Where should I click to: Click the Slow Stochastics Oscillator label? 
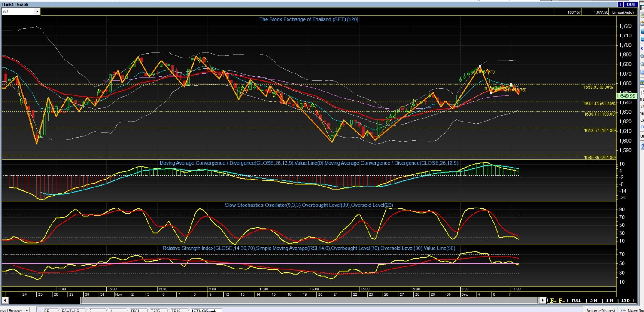coord(309,205)
